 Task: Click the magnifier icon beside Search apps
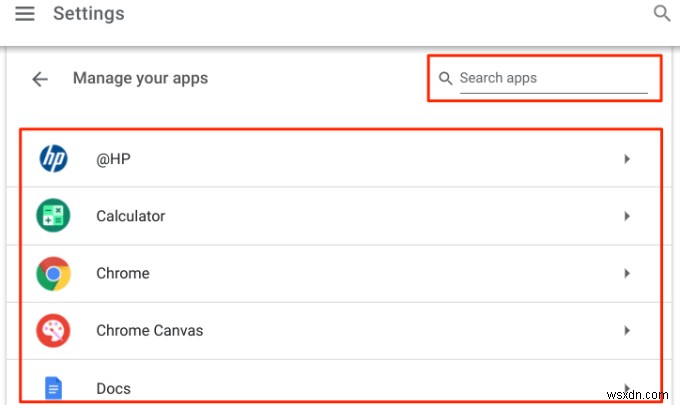445,78
